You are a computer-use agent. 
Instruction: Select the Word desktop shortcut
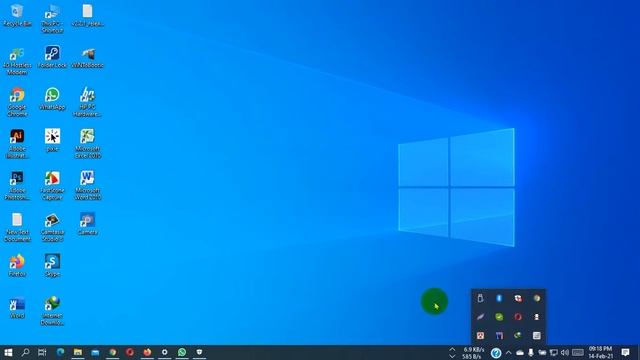pos(17,308)
